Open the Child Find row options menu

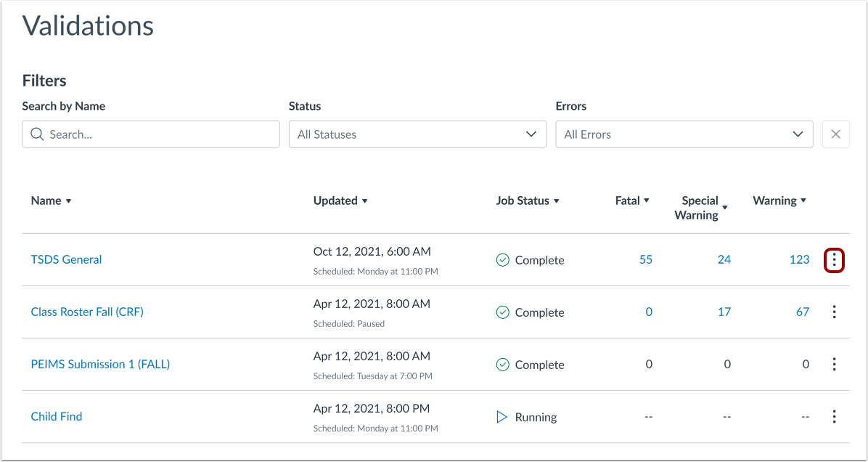(x=834, y=416)
